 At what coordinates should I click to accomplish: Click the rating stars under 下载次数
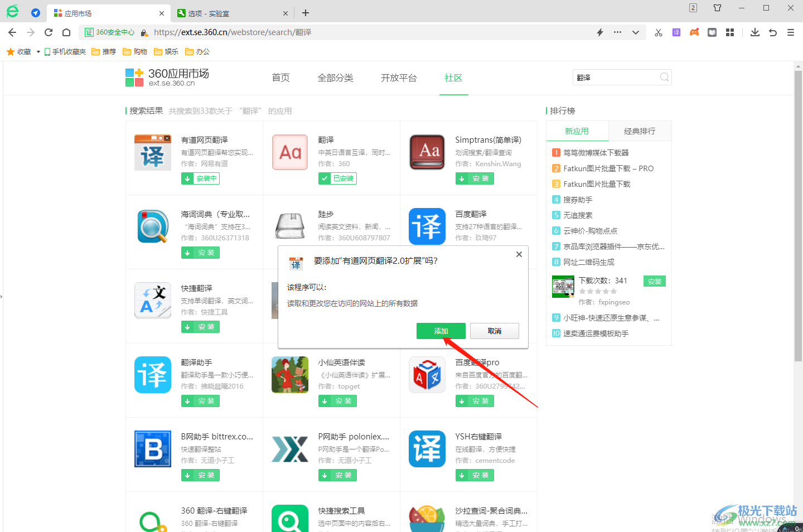pos(598,292)
